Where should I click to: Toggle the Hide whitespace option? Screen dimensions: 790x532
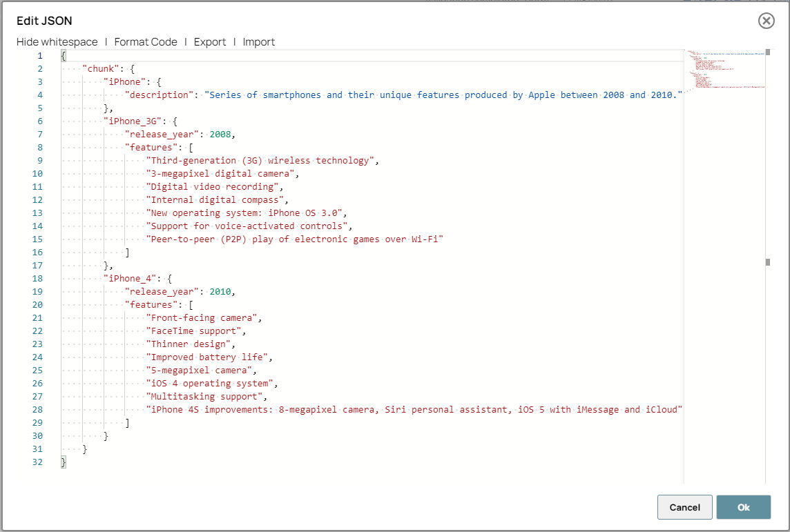[56, 42]
